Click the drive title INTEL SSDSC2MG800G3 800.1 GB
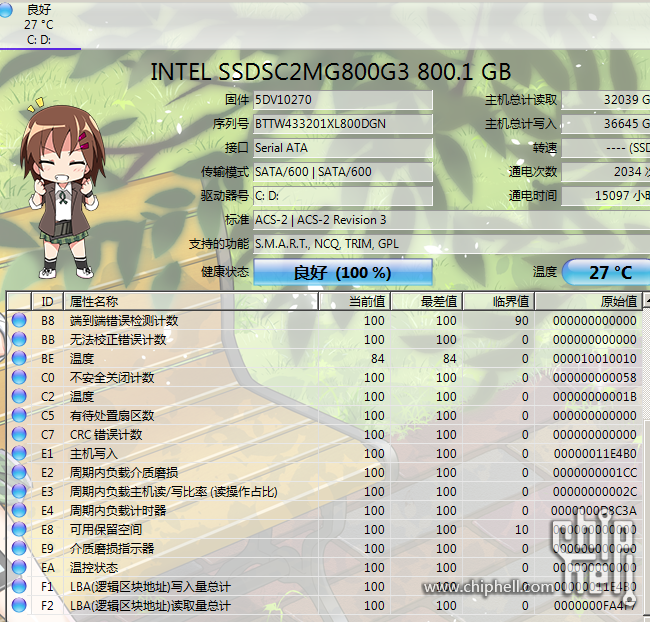The image size is (650, 622). (330, 72)
